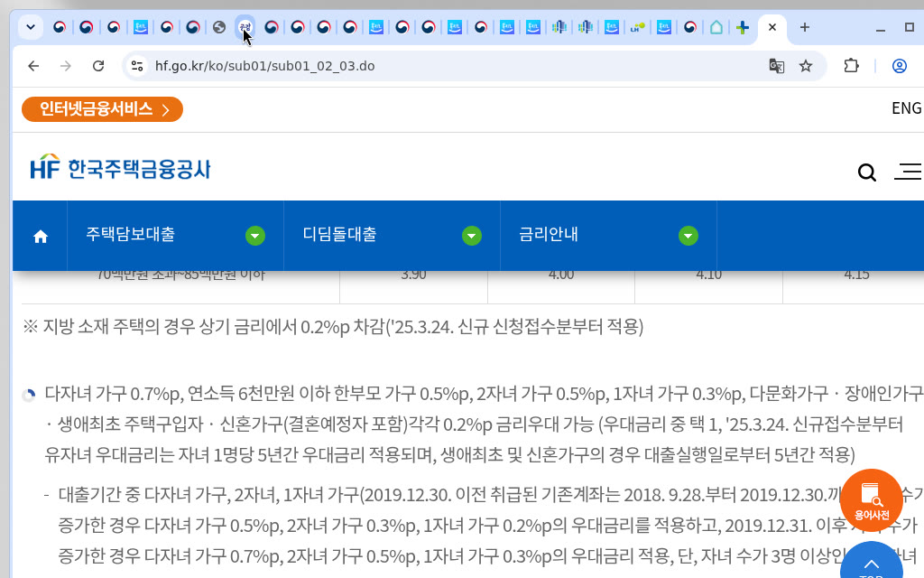Go forward to next page

(x=65, y=66)
